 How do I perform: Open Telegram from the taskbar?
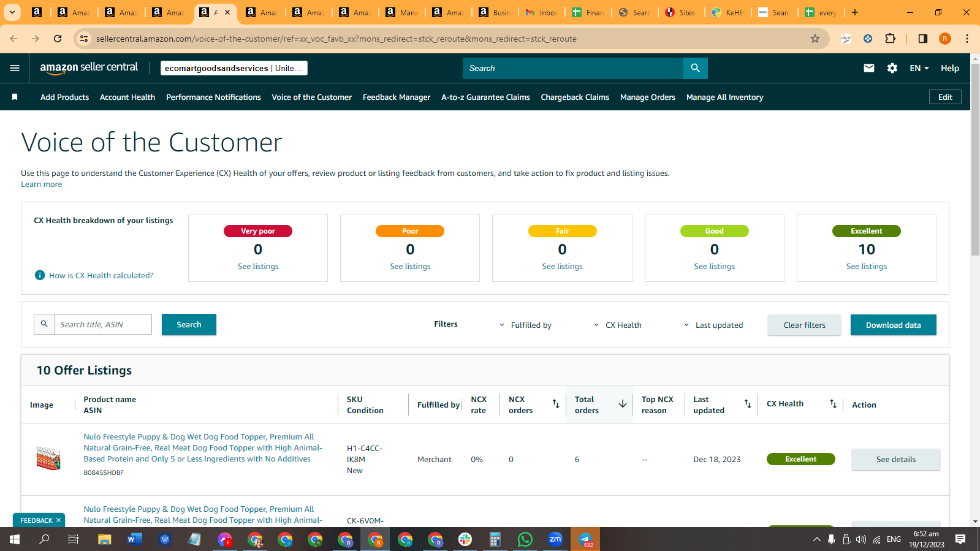coord(585,539)
